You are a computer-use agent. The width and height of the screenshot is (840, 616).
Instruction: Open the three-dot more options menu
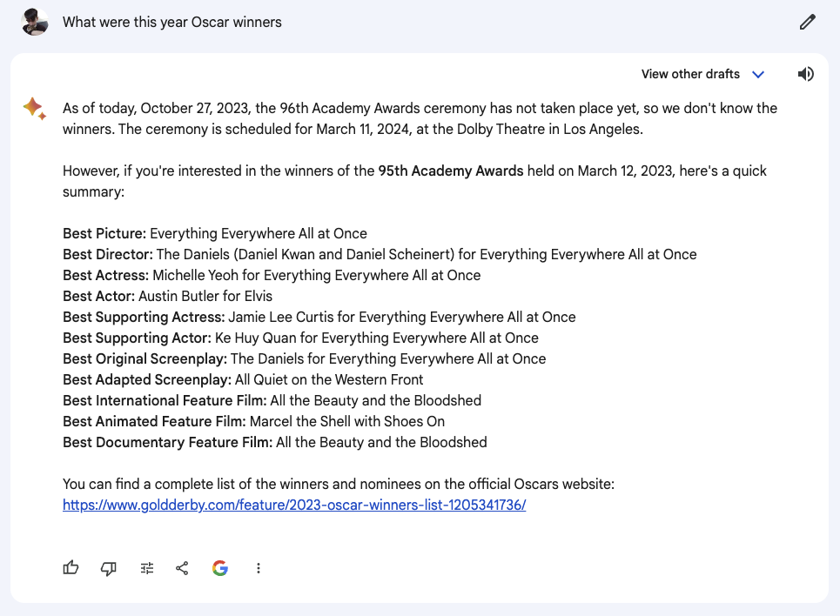(259, 568)
